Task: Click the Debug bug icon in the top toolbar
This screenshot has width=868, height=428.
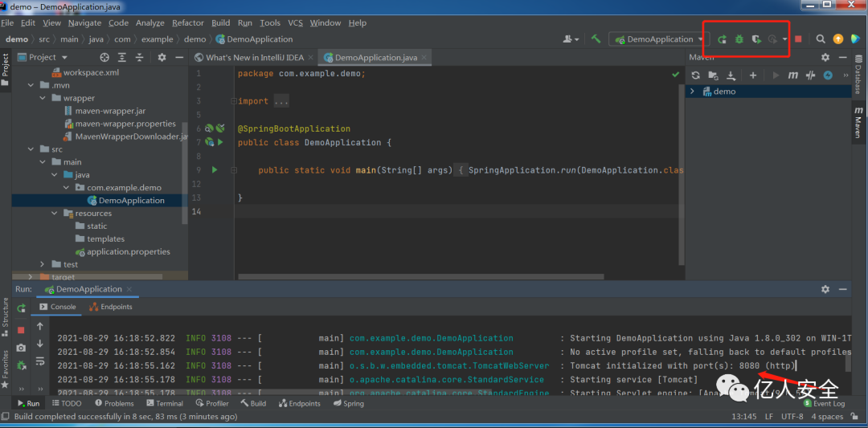Action: [x=739, y=39]
